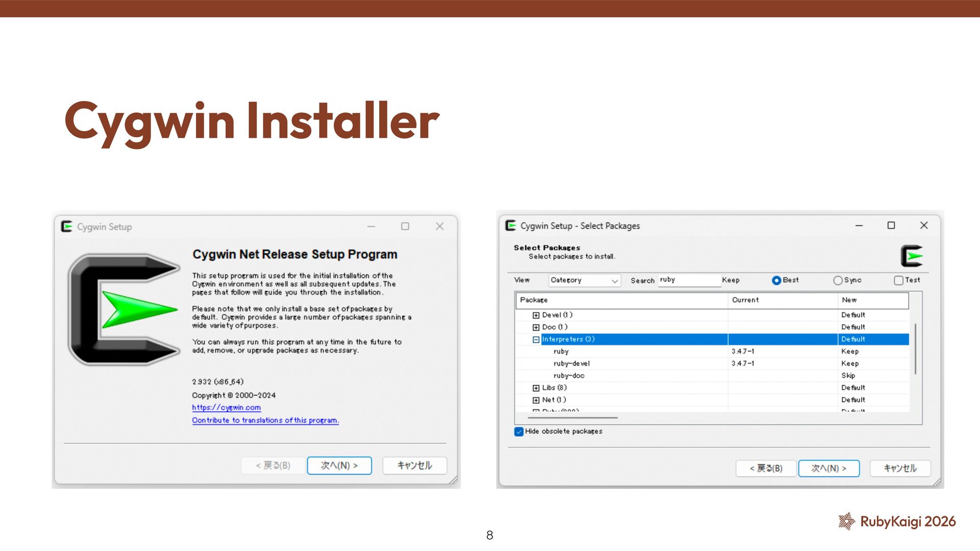Expand the Libs (8) category
980x551 pixels.
(536, 388)
